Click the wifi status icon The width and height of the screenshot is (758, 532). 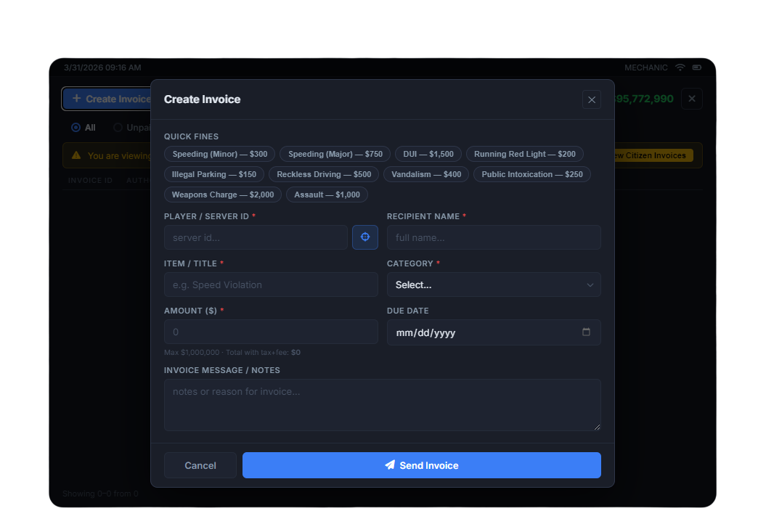click(680, 67)
